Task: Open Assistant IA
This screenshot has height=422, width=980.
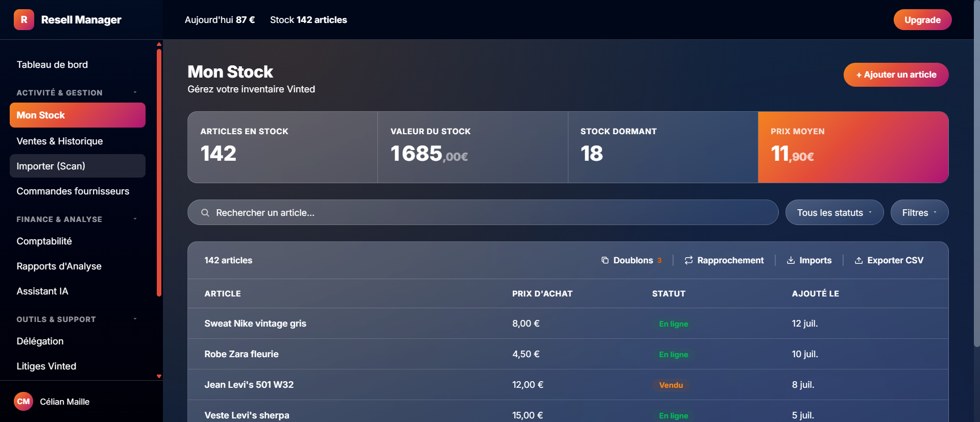Action: 78,291
